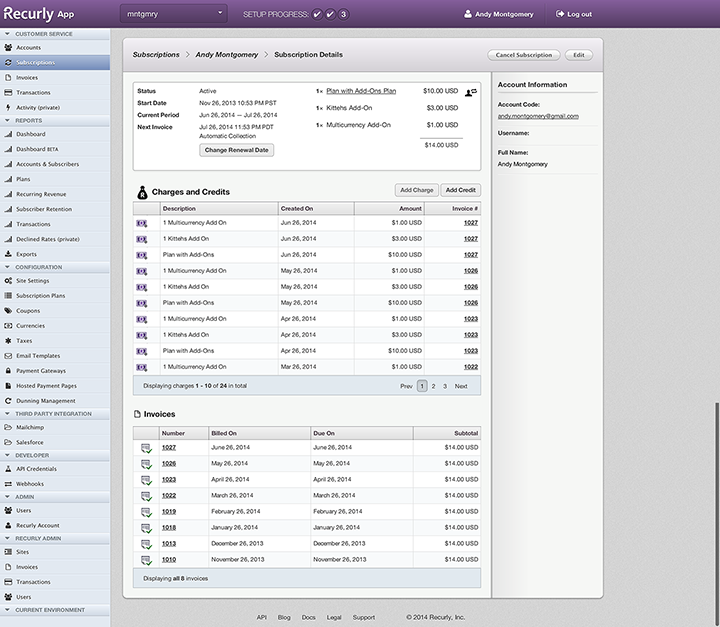Viewport: 720px width, 627px height.
Task: Go to page 2 of charges
Action: (x=433, y=385)
